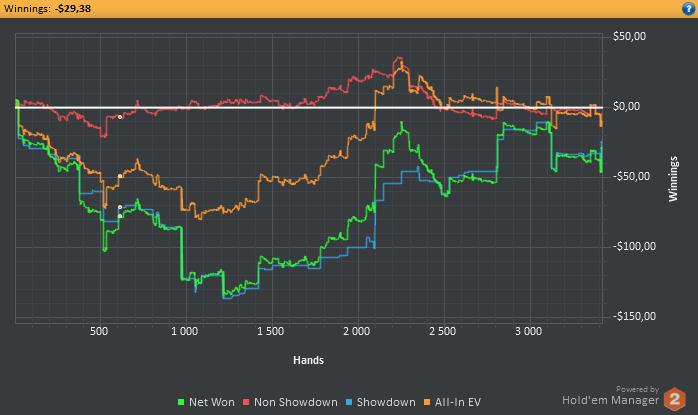
Task: Click the Winnings: -$29,38 header text
Action: pos(47,8)
